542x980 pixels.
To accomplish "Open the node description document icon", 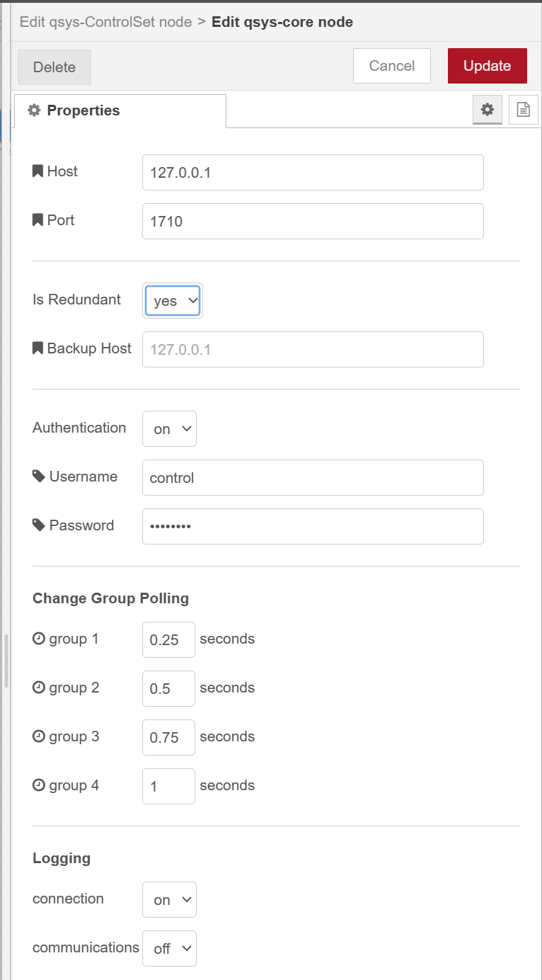I will 523,110.
